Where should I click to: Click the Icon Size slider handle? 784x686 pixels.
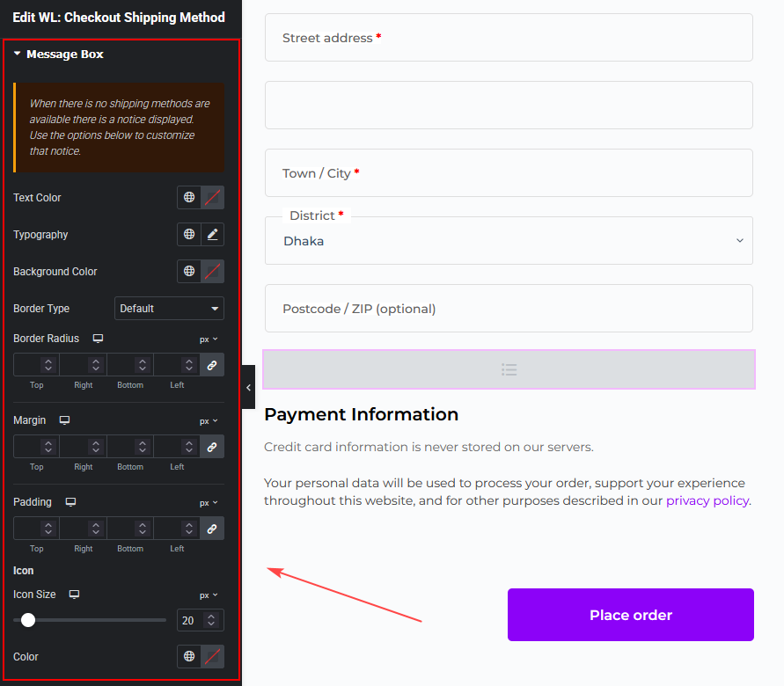coord(28,620)
